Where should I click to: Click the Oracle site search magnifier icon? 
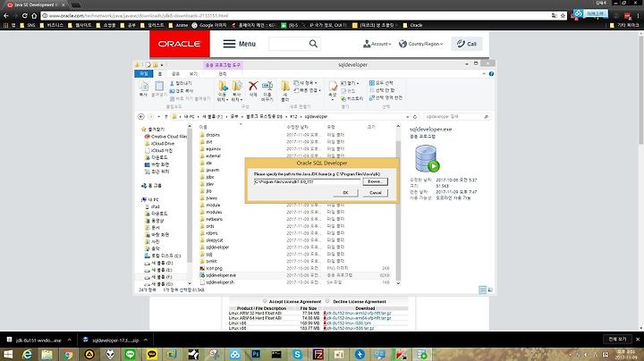click(313, 44)
